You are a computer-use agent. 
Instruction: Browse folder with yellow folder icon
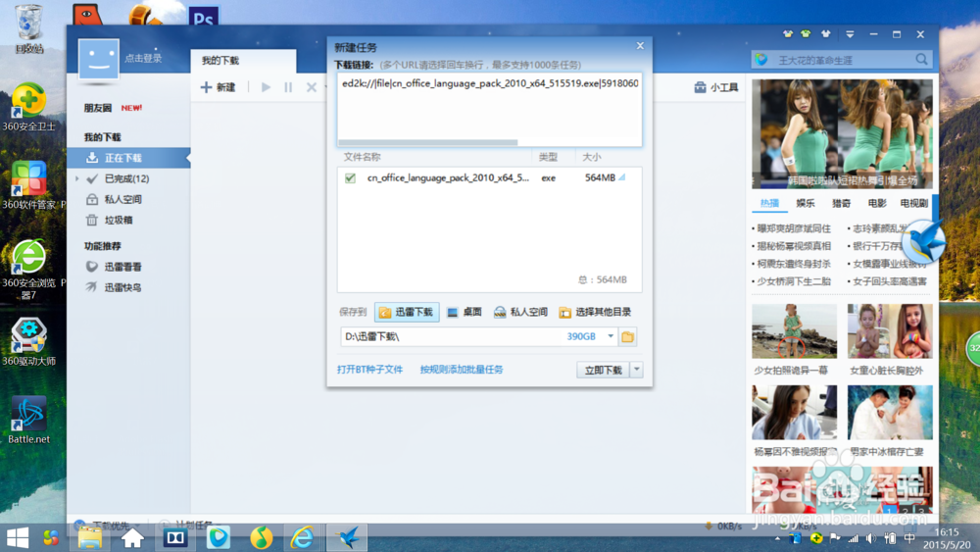click(x=627, y=337)
